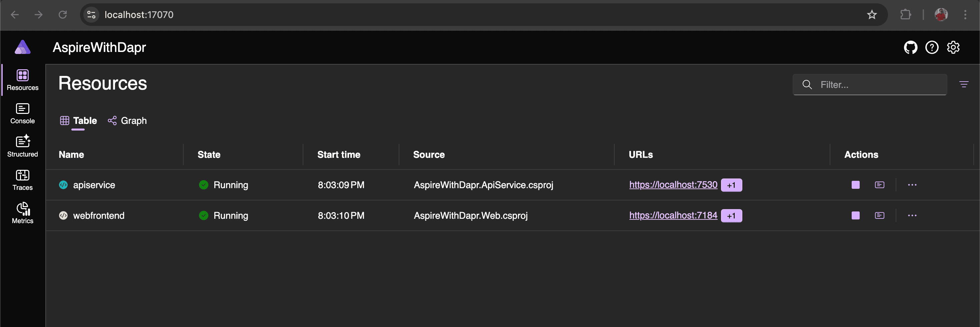Switch to the Table view tab
This screenshot has height=327, width=980.
78,121
